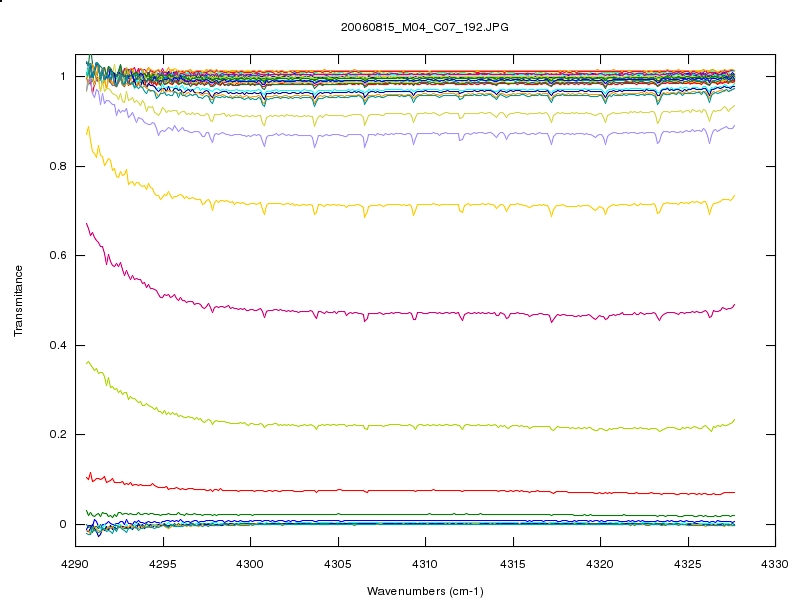Click y-axis tick label 1

[x=63, y=77]
